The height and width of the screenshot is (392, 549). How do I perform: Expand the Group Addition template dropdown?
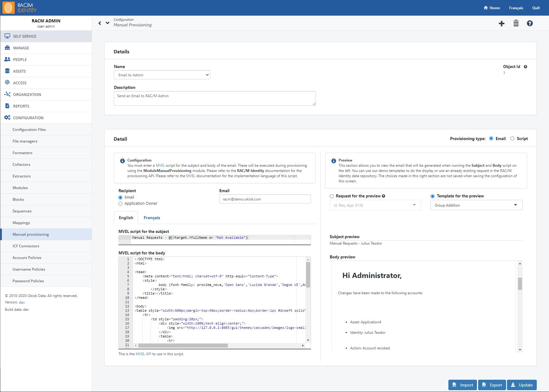476,205
